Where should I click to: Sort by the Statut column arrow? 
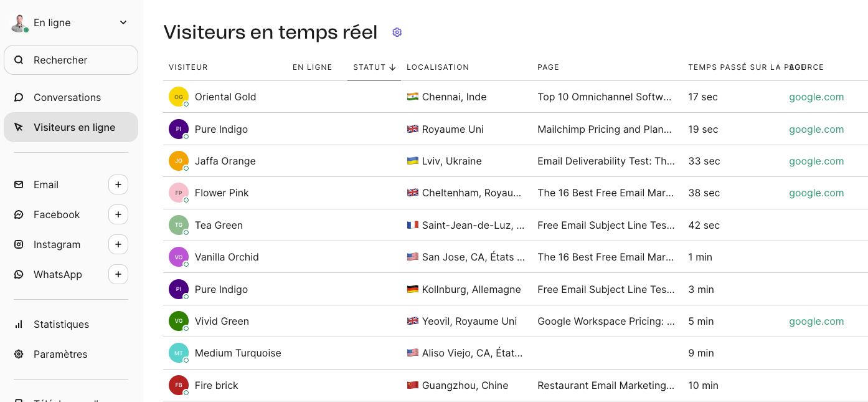(392, 67)
